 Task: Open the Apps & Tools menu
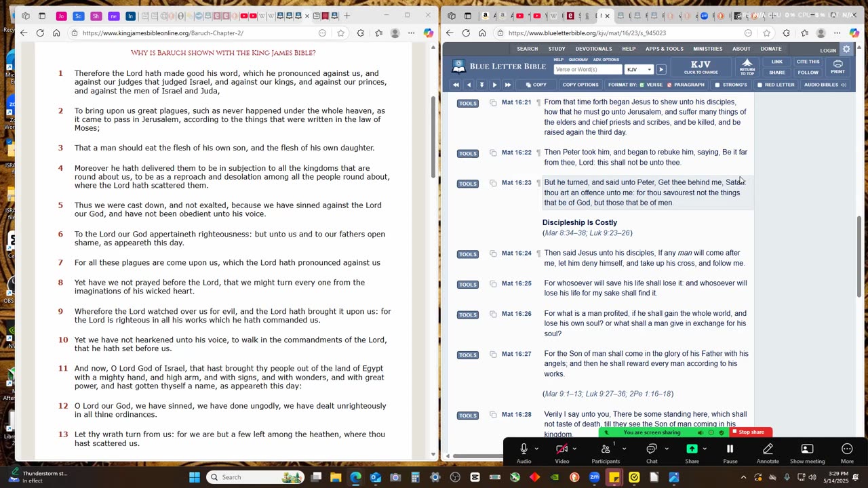pyautogui.click(x=665, y=49)
